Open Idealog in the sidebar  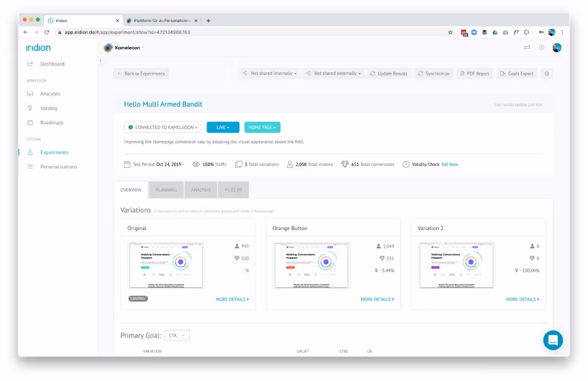[x=49, y=108]
